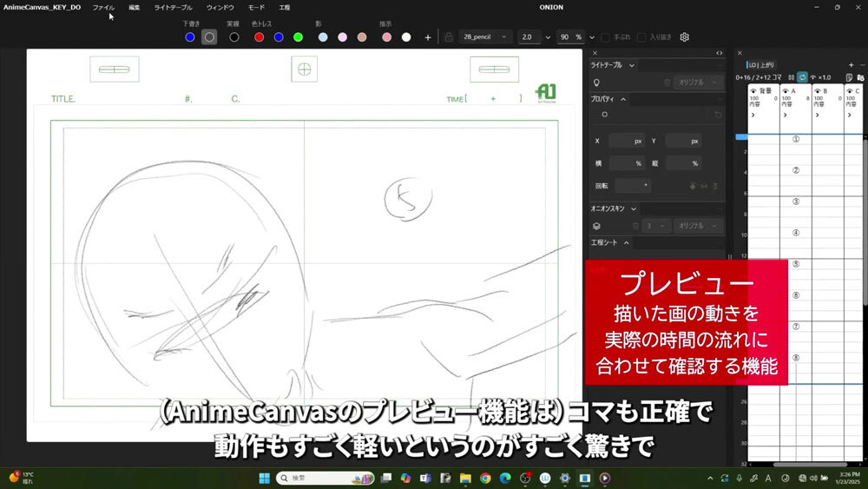Collapse the 工程シート section
Image resolution: width=868 pixels, height=489 pixels.
[626, 242]
